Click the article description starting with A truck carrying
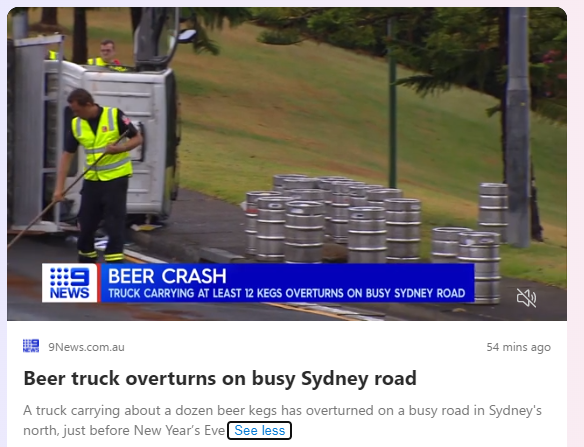The height and width of the screenshot is (447, 584). point(282,420)
